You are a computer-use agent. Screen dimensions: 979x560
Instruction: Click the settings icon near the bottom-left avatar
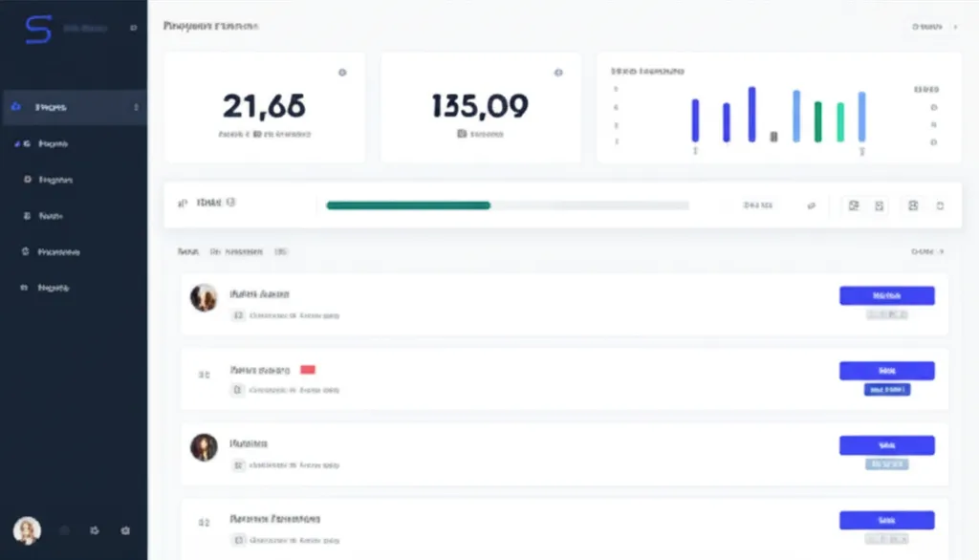click(x=124, y=530)
